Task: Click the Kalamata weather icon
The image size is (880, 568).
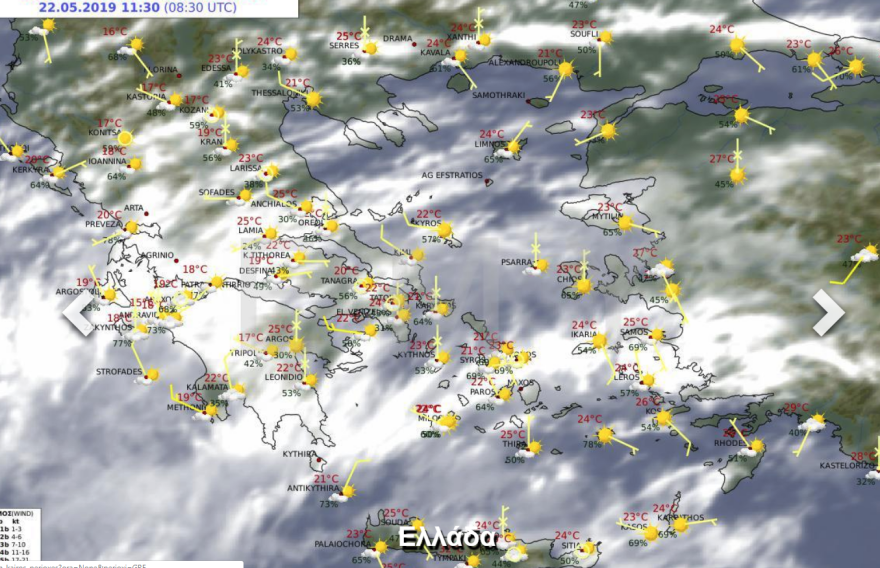Action: pyautogui.click(x=237, y=390)
